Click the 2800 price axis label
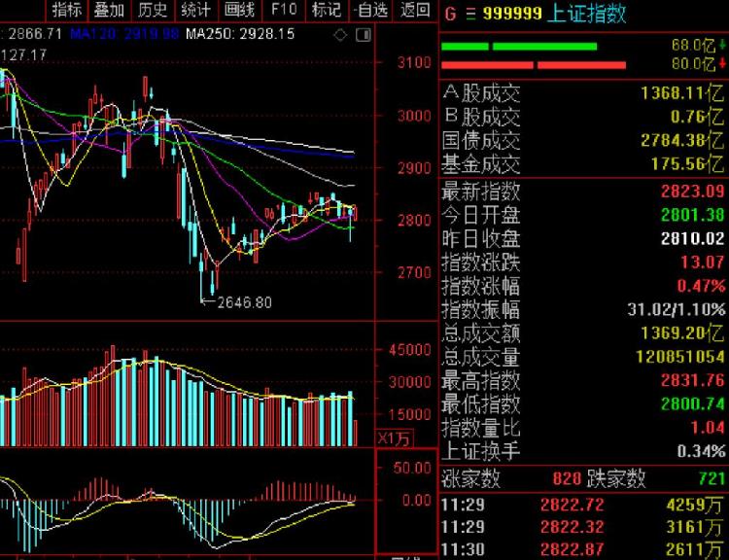Viewport: 729px width, 560px height. pos(414,220)
